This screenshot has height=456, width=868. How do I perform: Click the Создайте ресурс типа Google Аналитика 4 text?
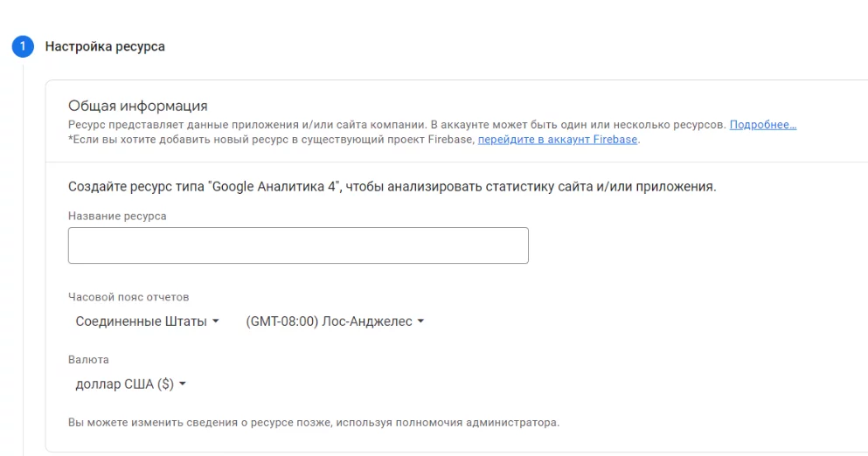pyautogui.click(x=392, y=186)
